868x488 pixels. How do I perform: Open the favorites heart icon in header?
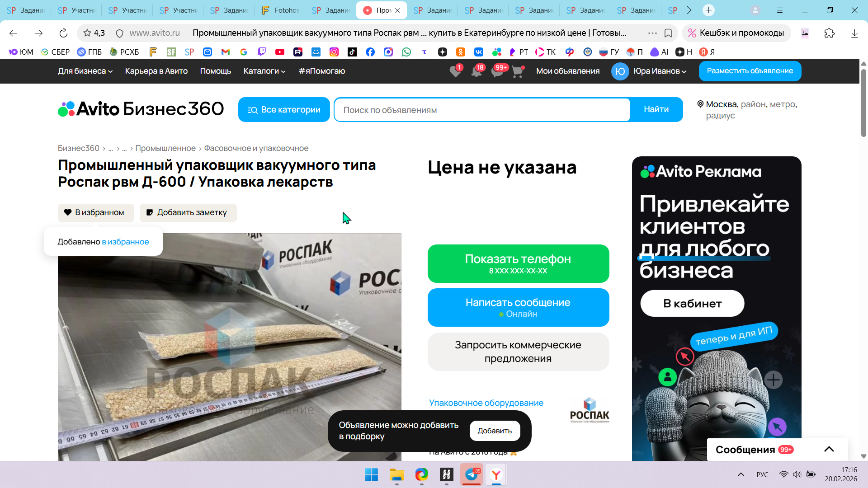coord(455,71)
